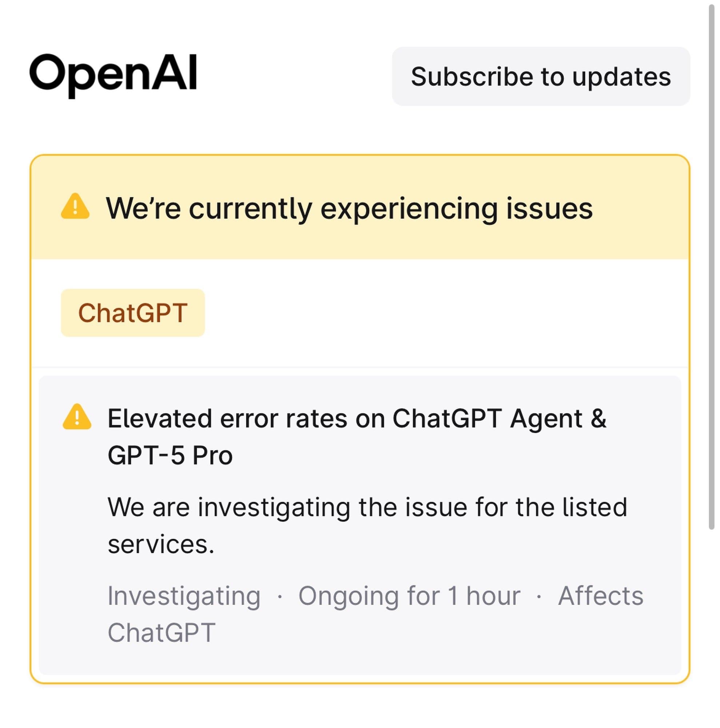Click the warning icon beside Elevated error rates
Viewport: 720px width, 728px height.
point(77,417)
